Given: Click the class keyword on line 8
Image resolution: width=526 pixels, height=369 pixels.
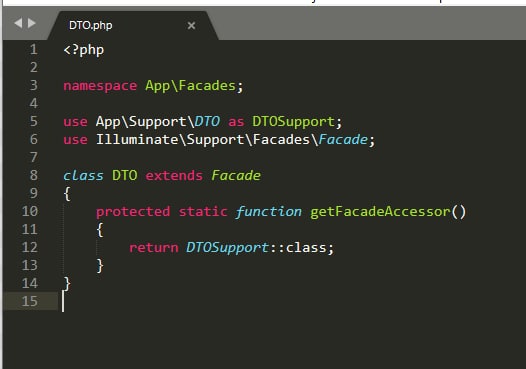Looking at the screenshot, I should click(x=83, y=175).
